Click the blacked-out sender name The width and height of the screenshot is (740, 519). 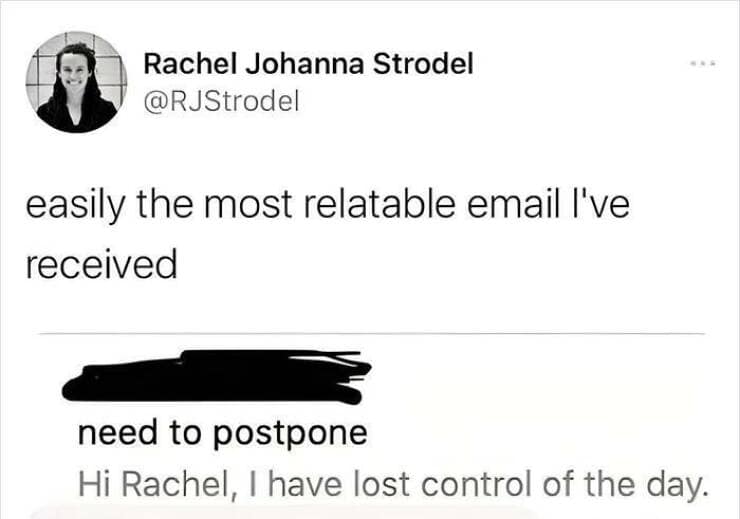[218, 378]
